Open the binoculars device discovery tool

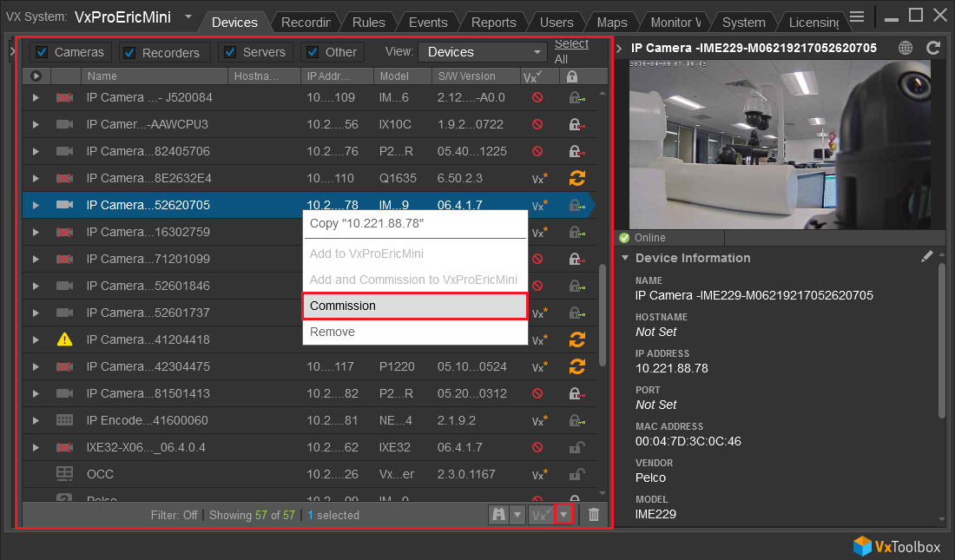click(498, 514)
